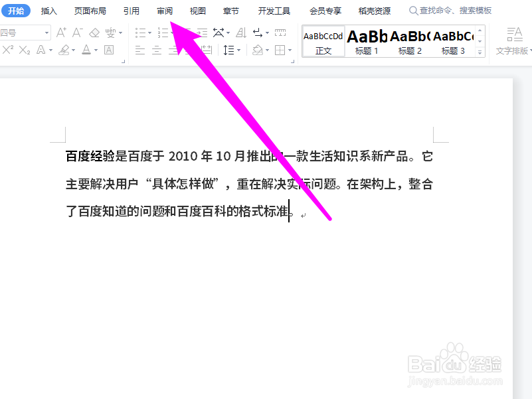Image resolution: width=532 pixels, height=399 pixels.
Task: Open the 四号 font size dropdown
Action: 46,33
